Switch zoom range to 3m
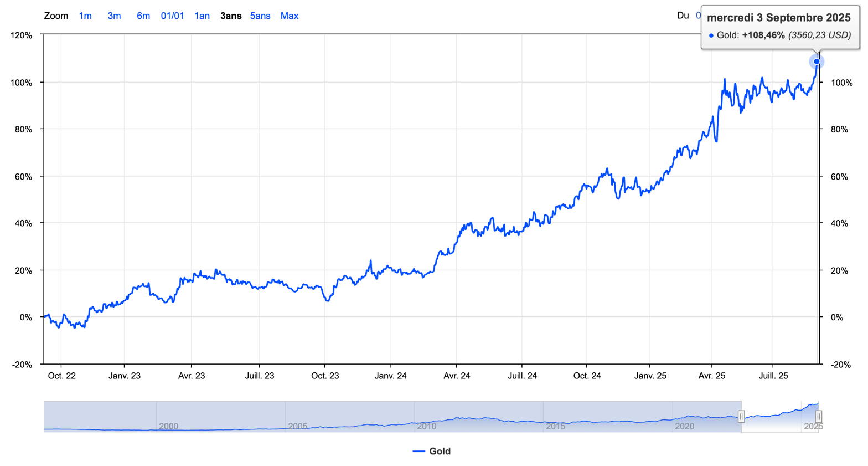The height and width of the screenshot is (466, 868). tap(114, 16)
